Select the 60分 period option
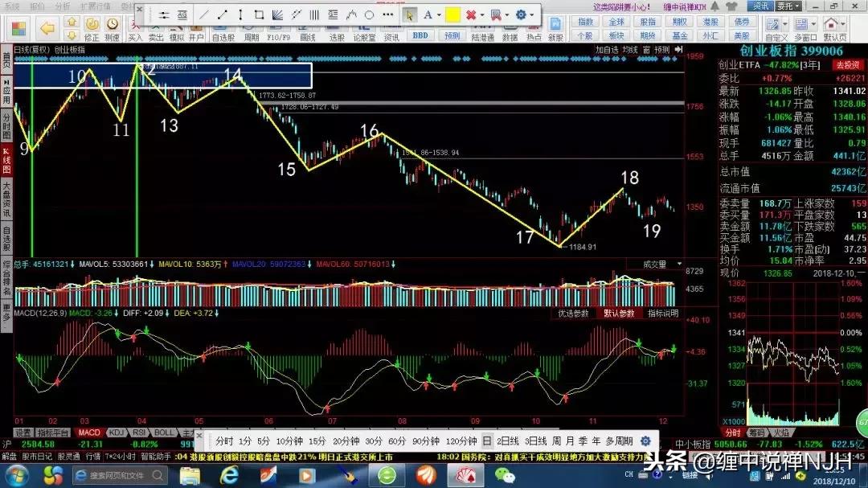This screenshot has height=488, width=868. (397, 441)
